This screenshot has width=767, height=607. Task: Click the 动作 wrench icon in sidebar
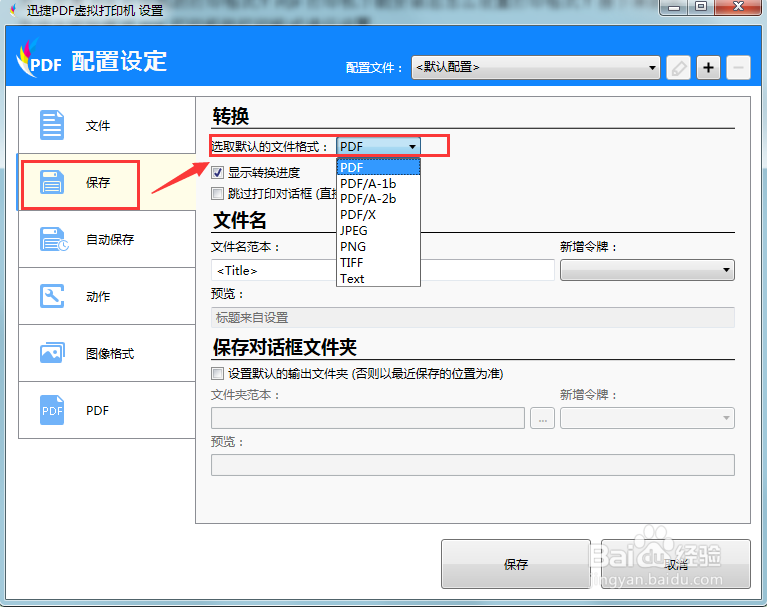[x=52, y=296]
